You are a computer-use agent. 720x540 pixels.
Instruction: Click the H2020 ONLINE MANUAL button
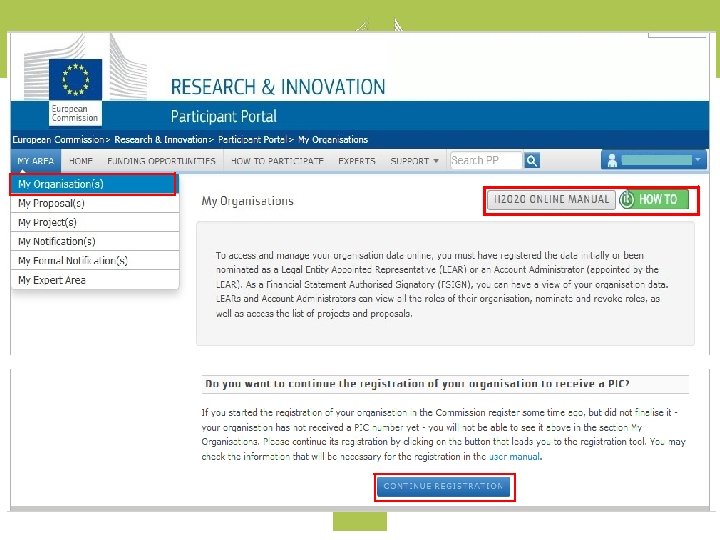(x=551, y=199)
